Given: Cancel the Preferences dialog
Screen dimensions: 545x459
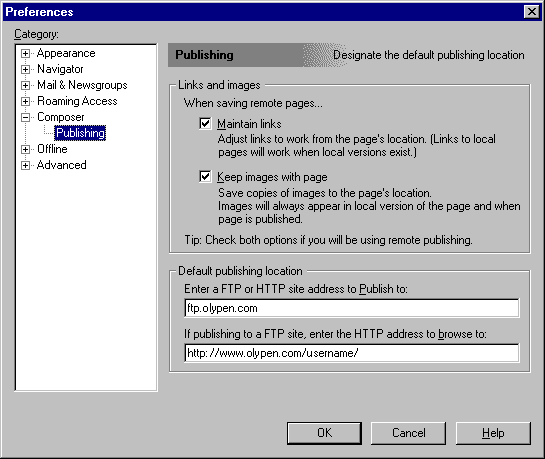Looking at the screenshot, I should (x=408, y=433).
